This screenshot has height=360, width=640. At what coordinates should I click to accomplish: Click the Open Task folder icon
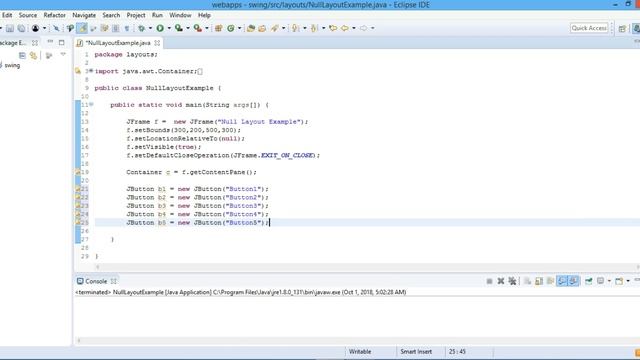[262, 28]
